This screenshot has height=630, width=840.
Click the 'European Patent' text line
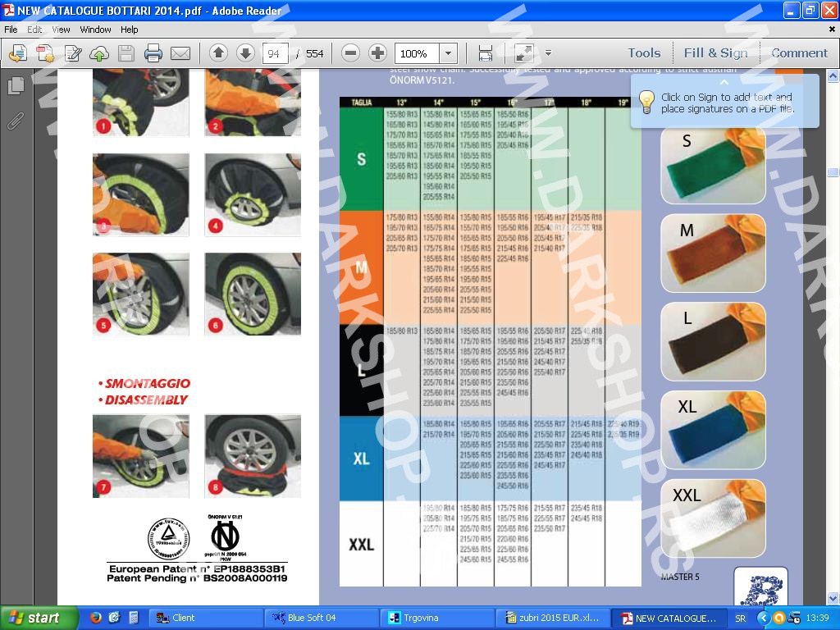(197, 568)
